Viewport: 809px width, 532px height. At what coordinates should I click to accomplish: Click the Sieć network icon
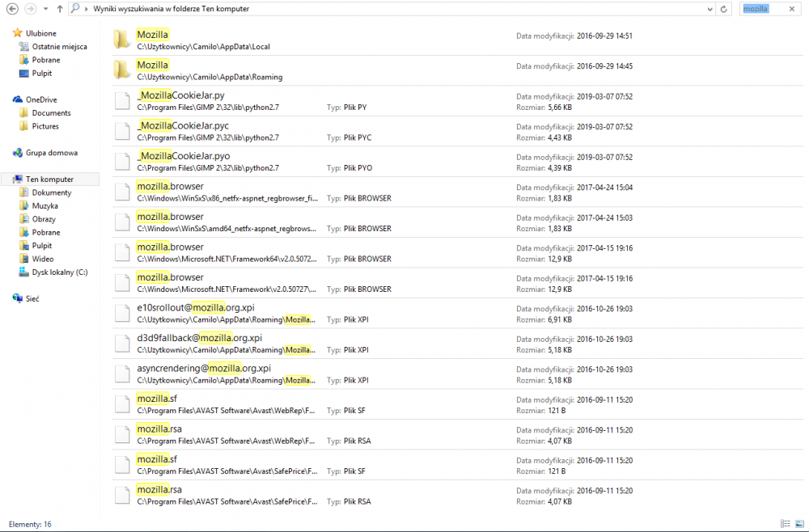(x=18, y=298)
